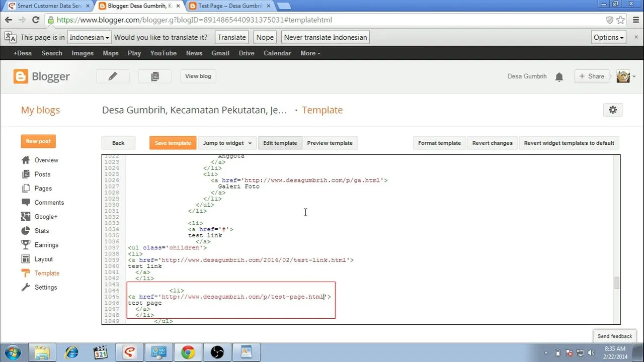Show hidden system tray icons arrow
644x362 pixels.
point(546,352)
